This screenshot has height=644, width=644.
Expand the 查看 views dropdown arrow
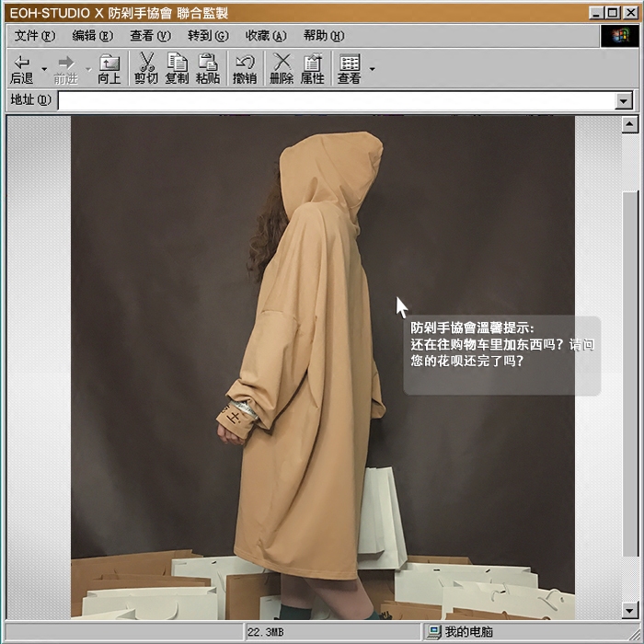pos(372,69)
